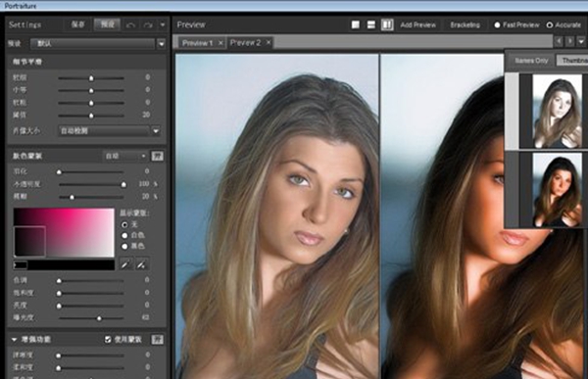Select the Names Only tab
The width and height of the screenshot is (588, 379).
tap(531, 61)
